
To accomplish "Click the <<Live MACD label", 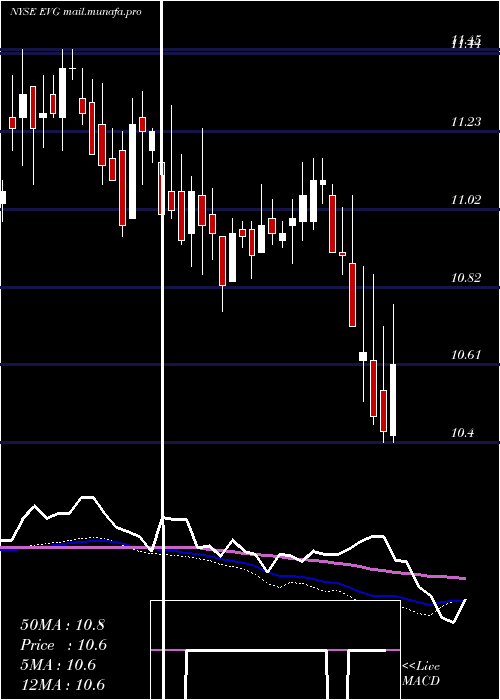I will 421,673.
